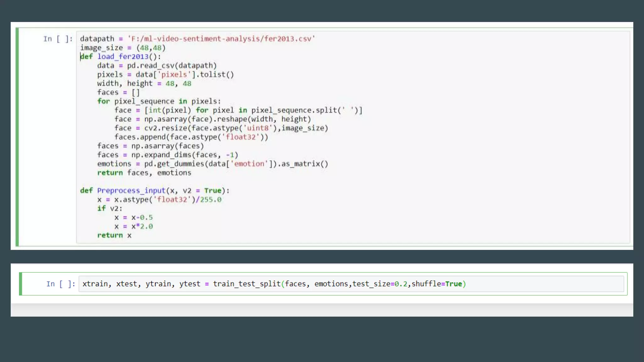The width and height of the screenshot is (644, 362).
Task: Click the Preprocess_input function name
Action: 131,191
